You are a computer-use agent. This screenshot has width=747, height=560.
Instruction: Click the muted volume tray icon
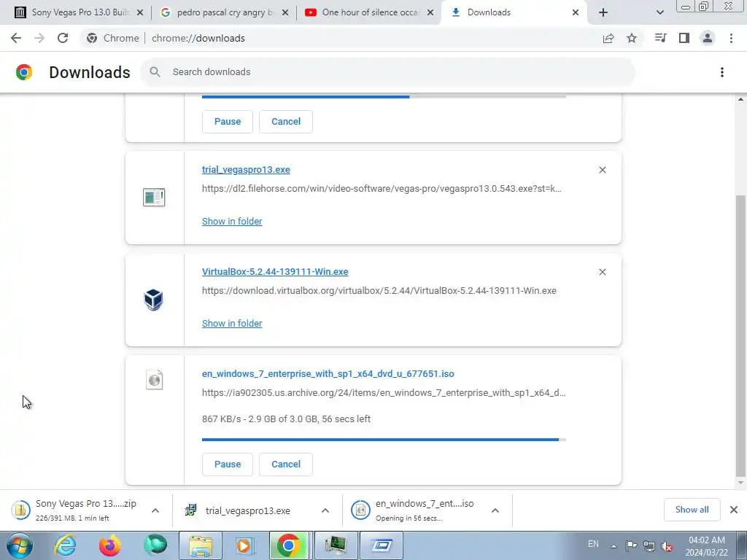click(x=667, y=546)
